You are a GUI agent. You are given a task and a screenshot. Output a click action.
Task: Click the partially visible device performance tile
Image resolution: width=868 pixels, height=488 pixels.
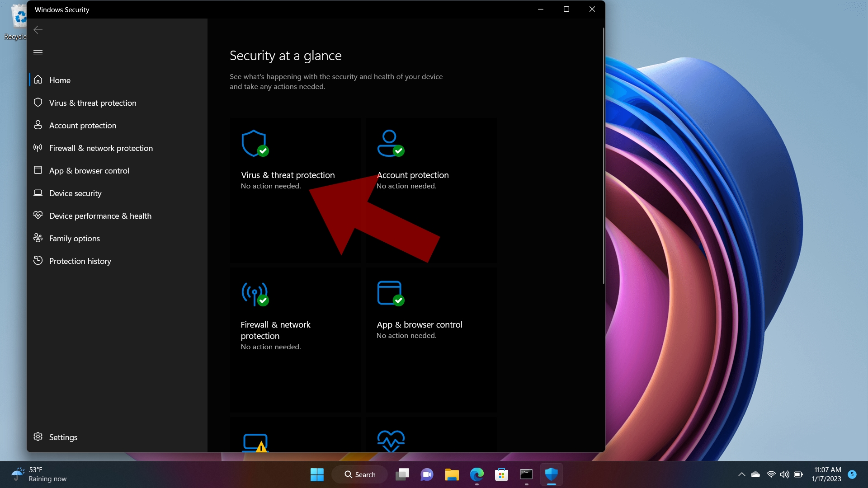point(390,441)
